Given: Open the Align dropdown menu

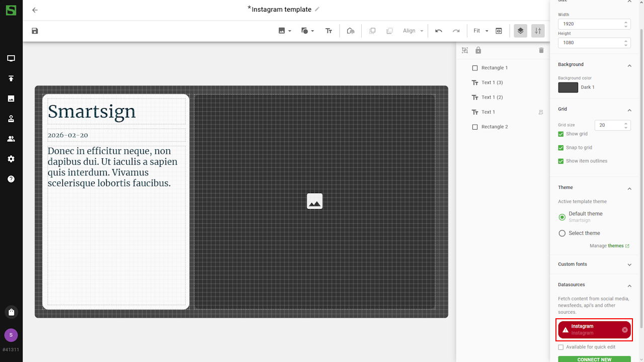Looking at the screenshot, I should coord(413,31).
